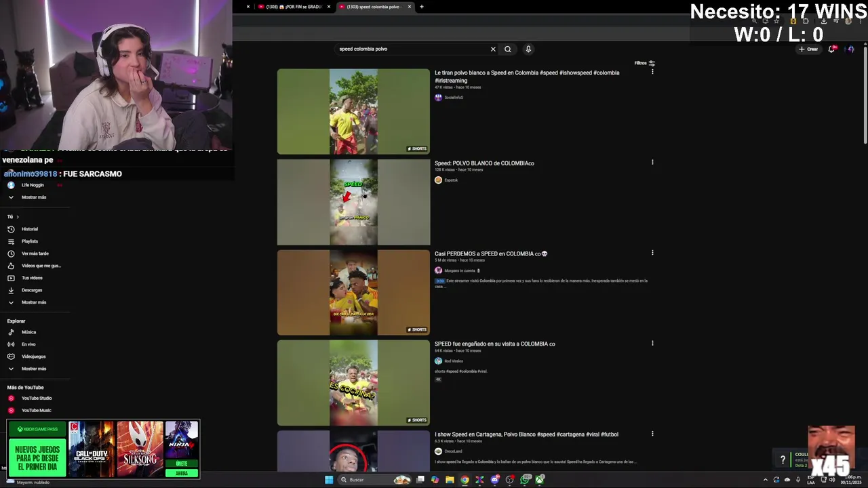Open video titled 'Le tiran polvo blanco a Speed en Colombia'
Screen dimensions: 868x488
pos(527,77)
